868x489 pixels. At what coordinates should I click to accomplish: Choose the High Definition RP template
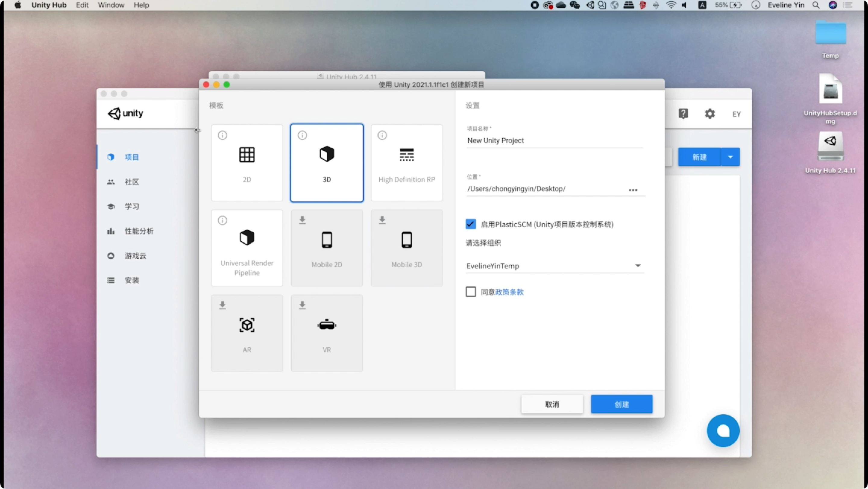pos(406,163)
